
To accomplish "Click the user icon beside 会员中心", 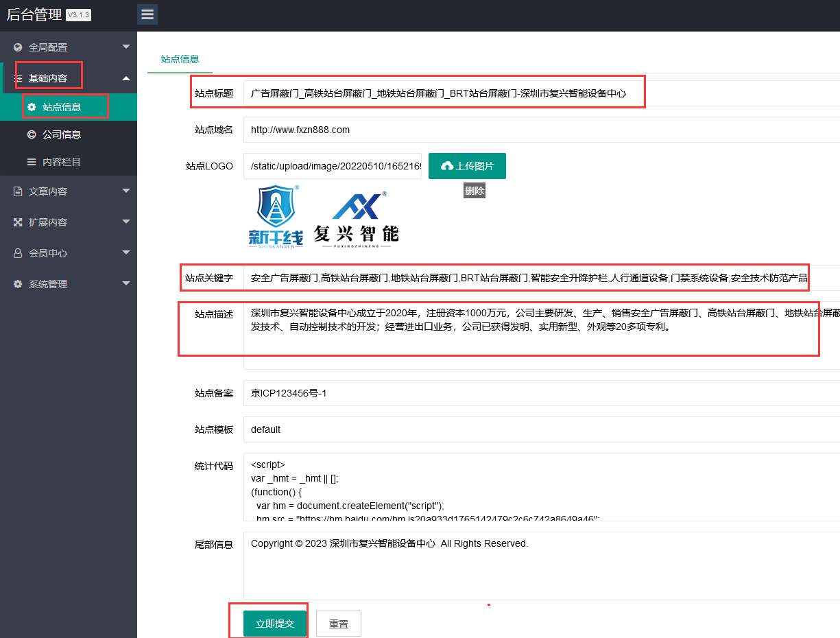I will [18, 253].
